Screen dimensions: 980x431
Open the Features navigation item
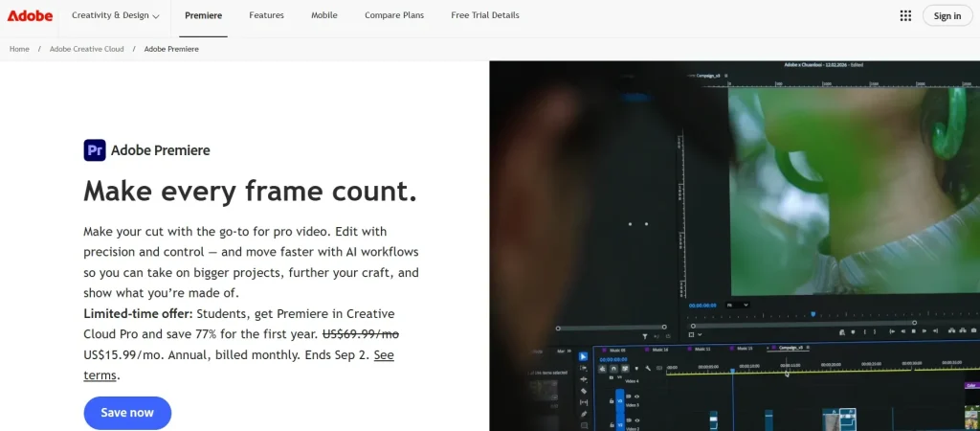[266, 15]
